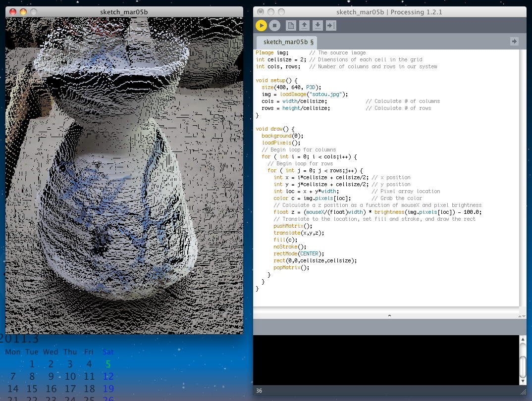Minimize the sketch_mar05b output window
Image resolution: width=532 pixels, height=401 pixels.
click(x=23, y=11)
